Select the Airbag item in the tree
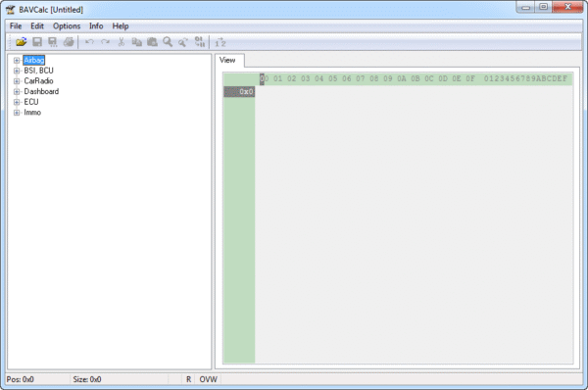The image size is (588, 390). [x=33, y=60]
